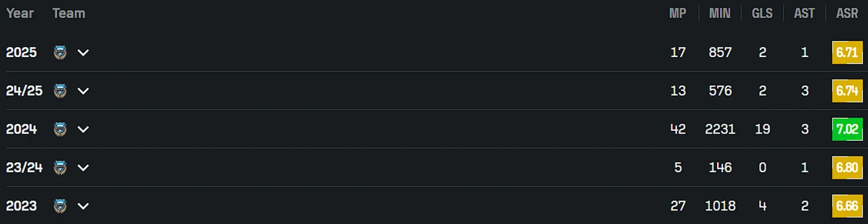Click the green 7.02 rating badge
This screenshot has width=868, height=224.
coord(847,129)
